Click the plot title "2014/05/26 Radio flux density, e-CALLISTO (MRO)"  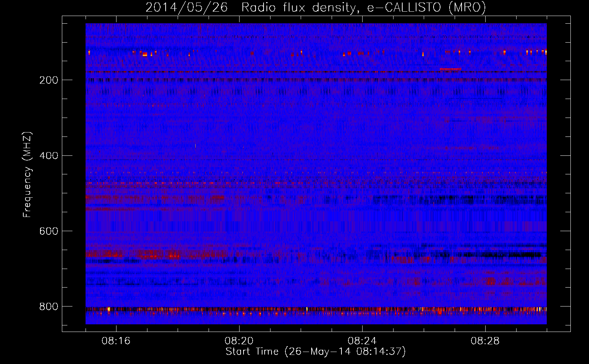coord(316,7)
